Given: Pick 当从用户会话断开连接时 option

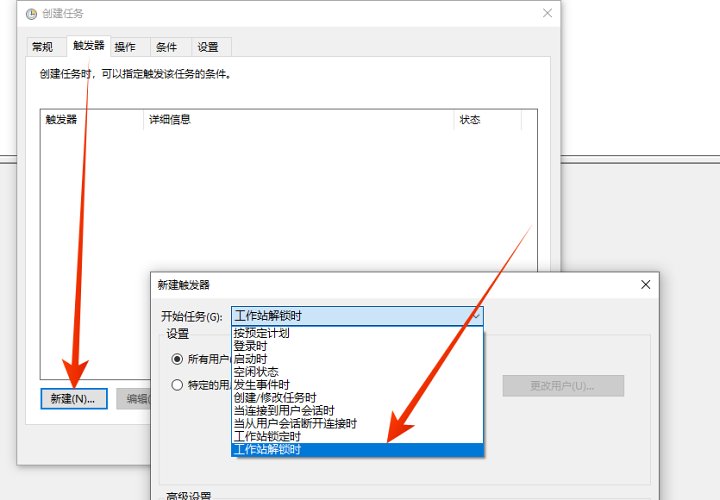Looking at the screenshot, I should point(357,423).
